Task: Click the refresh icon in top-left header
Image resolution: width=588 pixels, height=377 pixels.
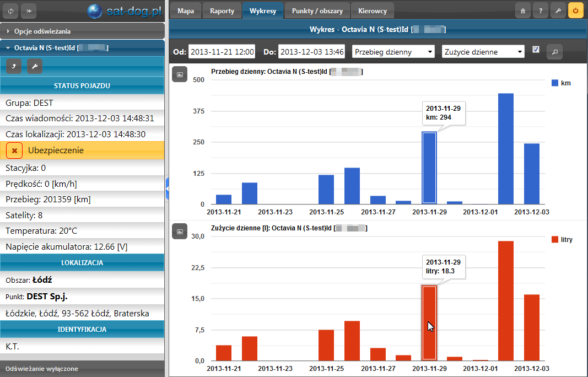Action: point(12,10)
